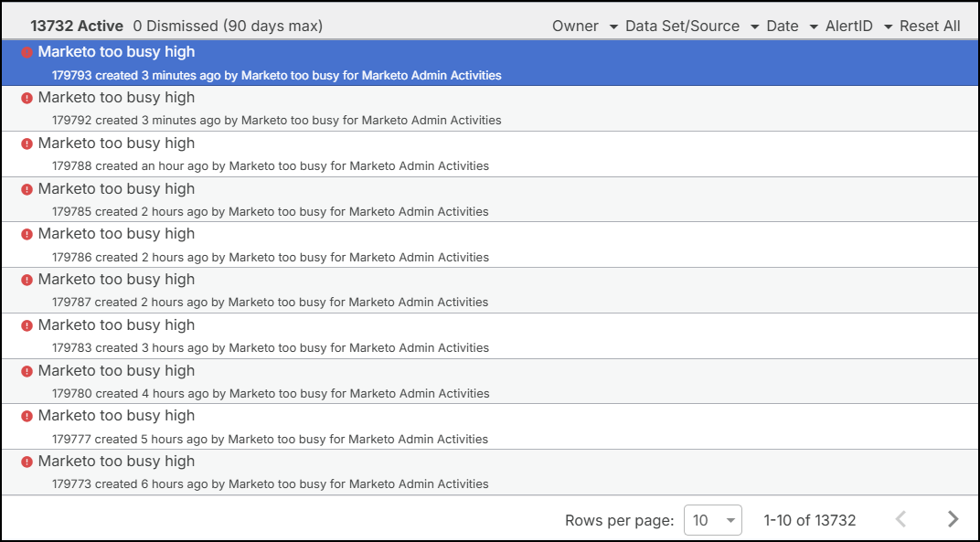Click the 'Rows per page:' label
Image resolution: width=980 pixels, height=542 pixels.
click(620, 520)
